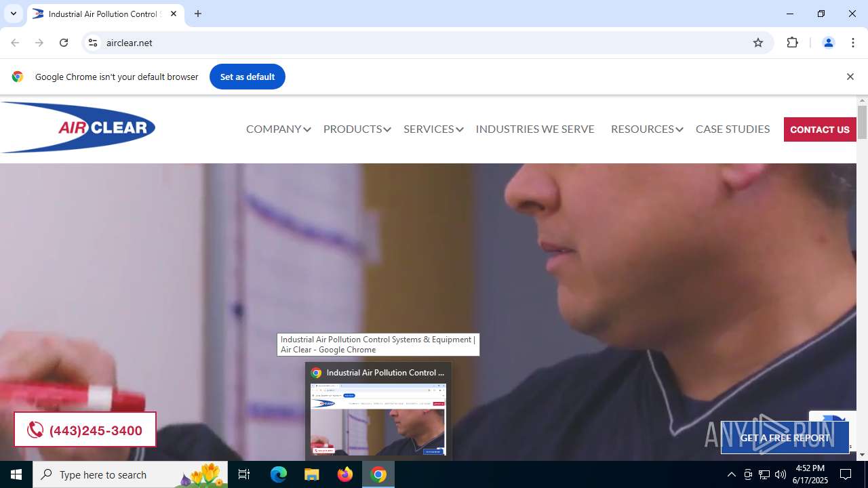Call (443)245-3400 phone button
The image size is (868, 488).
click(x=85, y=430)
